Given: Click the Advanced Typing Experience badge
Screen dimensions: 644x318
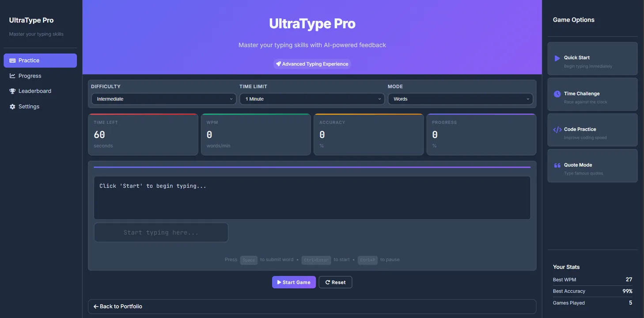Looking at the screenshot, I should (312, 64).
